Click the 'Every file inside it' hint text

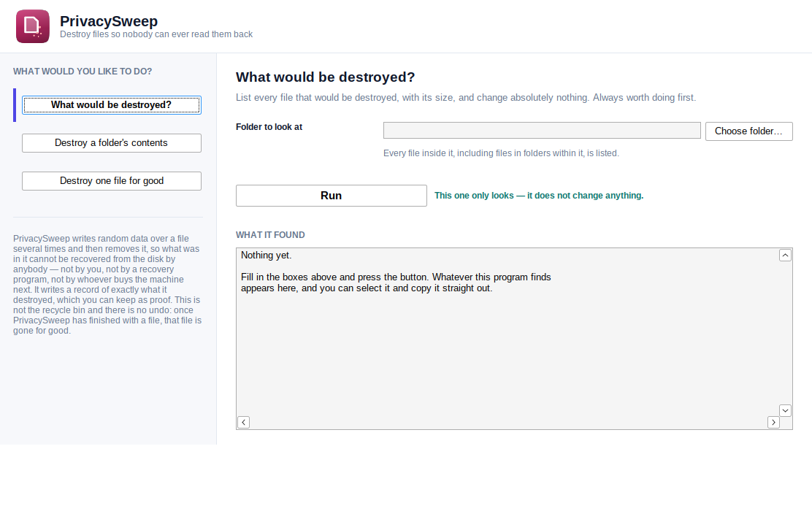tap(501, 153)
